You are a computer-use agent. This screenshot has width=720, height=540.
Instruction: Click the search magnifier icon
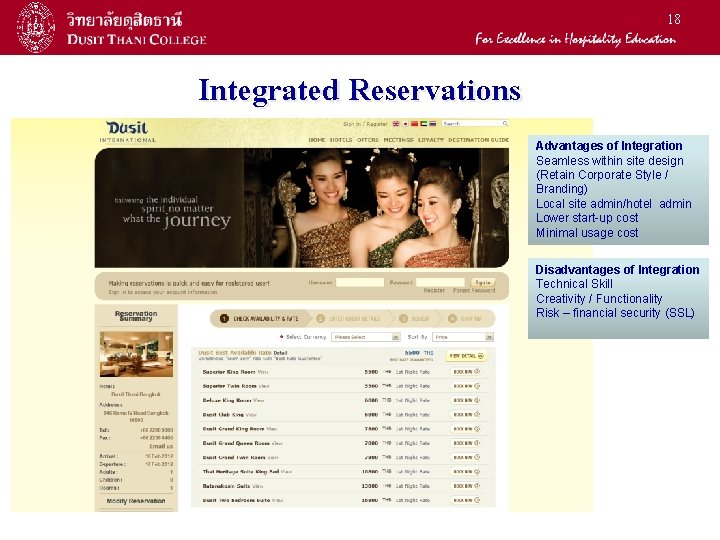pyautogui.click(x=505, y=124)
